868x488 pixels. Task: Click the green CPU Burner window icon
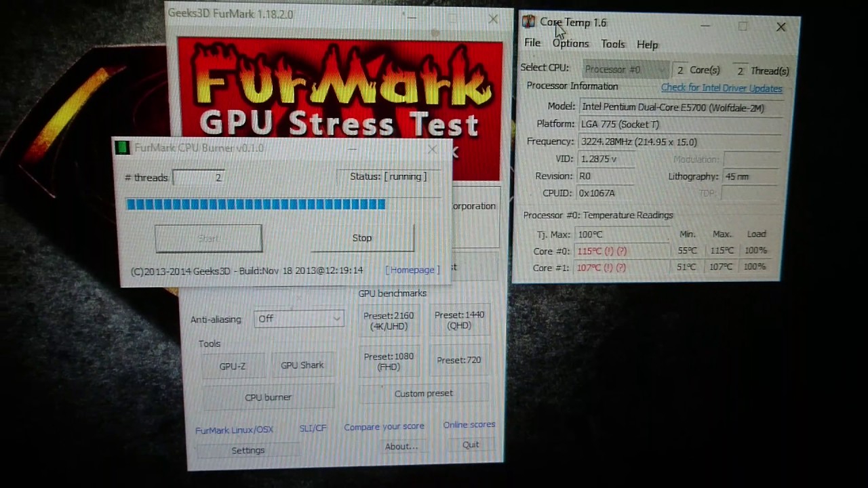[122, 148]
